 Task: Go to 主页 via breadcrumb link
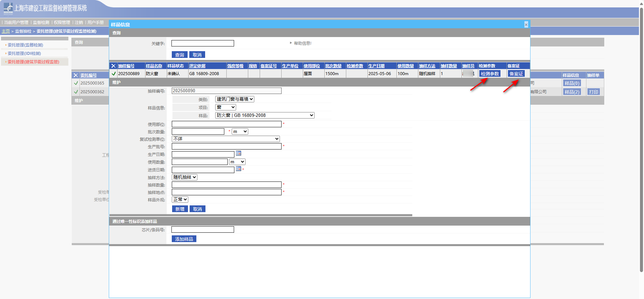click(x=6, y=31)
